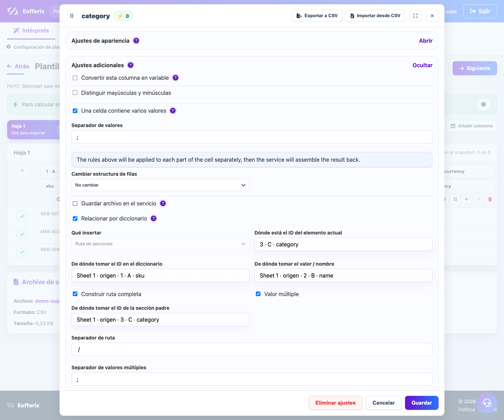Click the check mark for row MEB-001
Image resolution: width=504 pixels, height=420 pixels.
pos(22,216)
